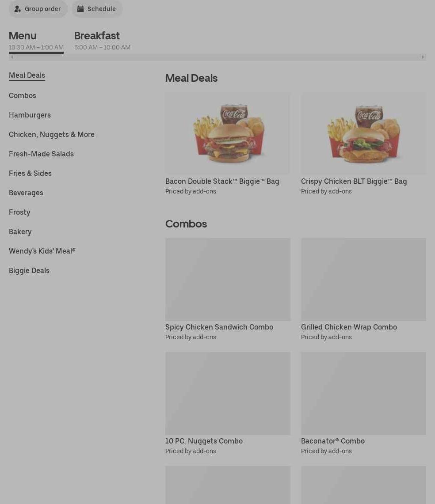Image resolution: width=435 pixels, height=504 pixels.
Task: Navigate to Fries & Sides category
Action: pos(30,173)
